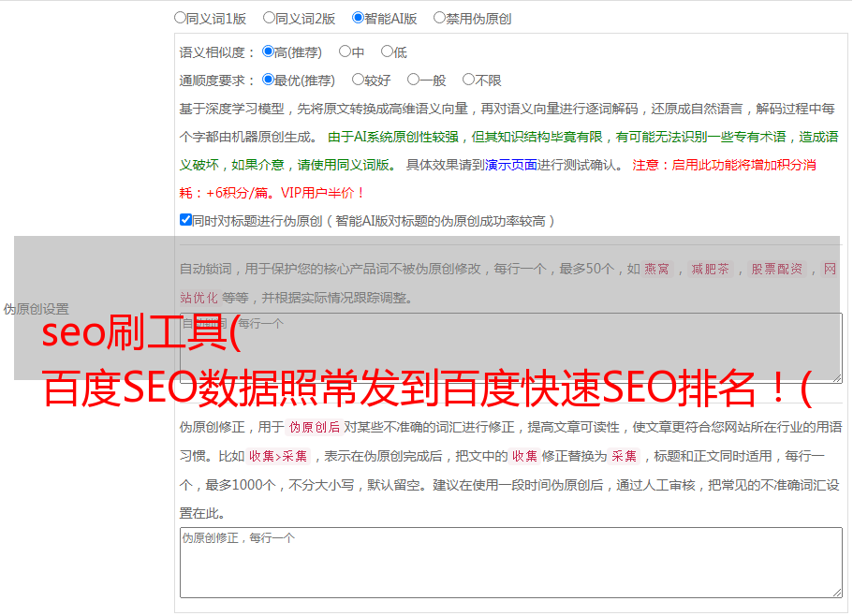
Task: Click the 伪原创设置 label
Action: tap(36, 309)
